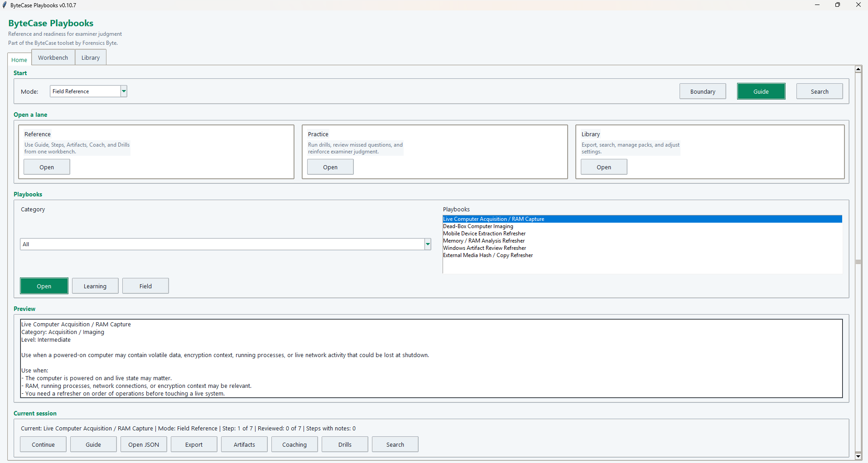This screenshot has width=868, height=463.
Task: Click green Open button under Playbooks
Action: 44,286
